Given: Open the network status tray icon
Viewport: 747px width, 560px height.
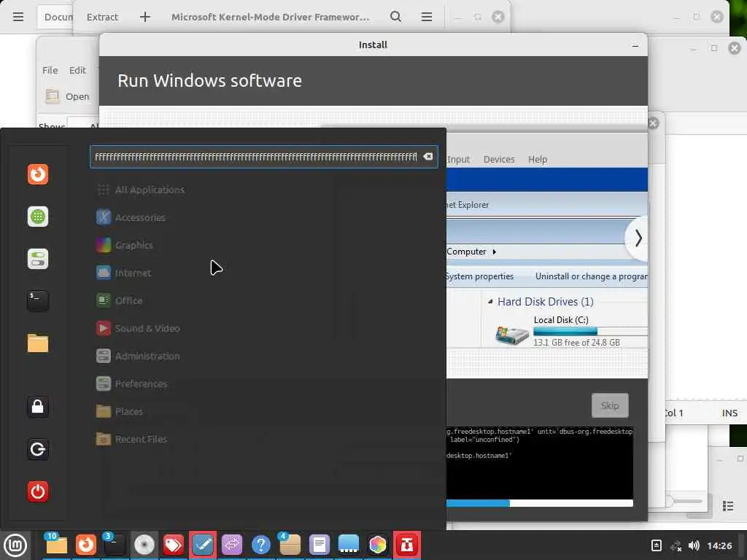Looking at the screenshot, I should pos(676,545).
